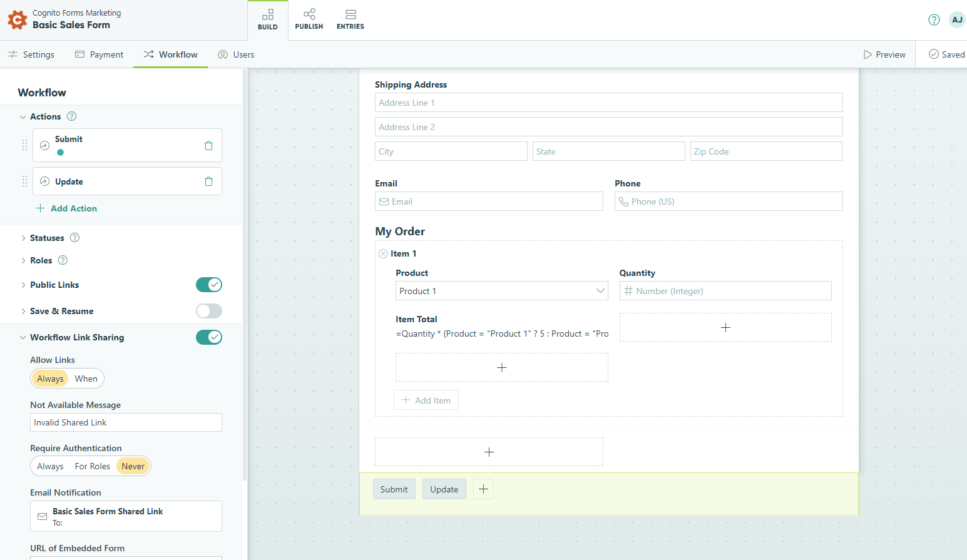Open the help question mark icon in header
967x560 pixels.
click(934, 19)
